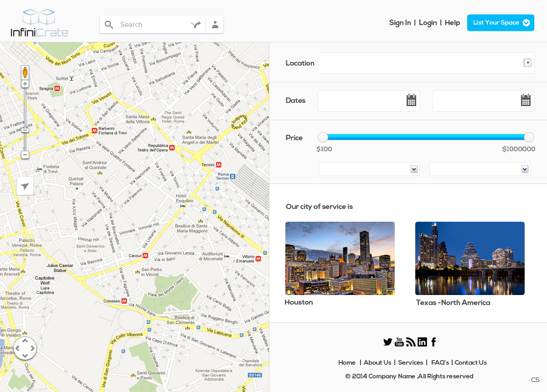
Task: Click the Repubblica metro station marker
Action: pos(172,148)
